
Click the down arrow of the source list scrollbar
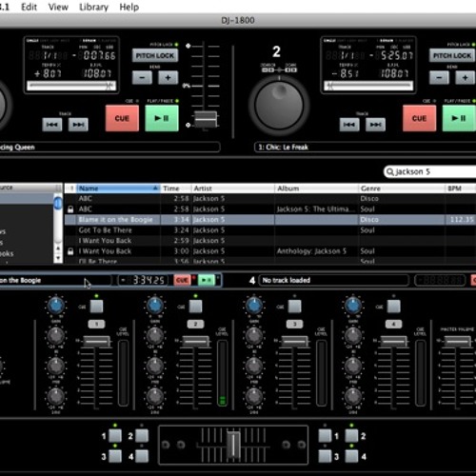point(58,258)
